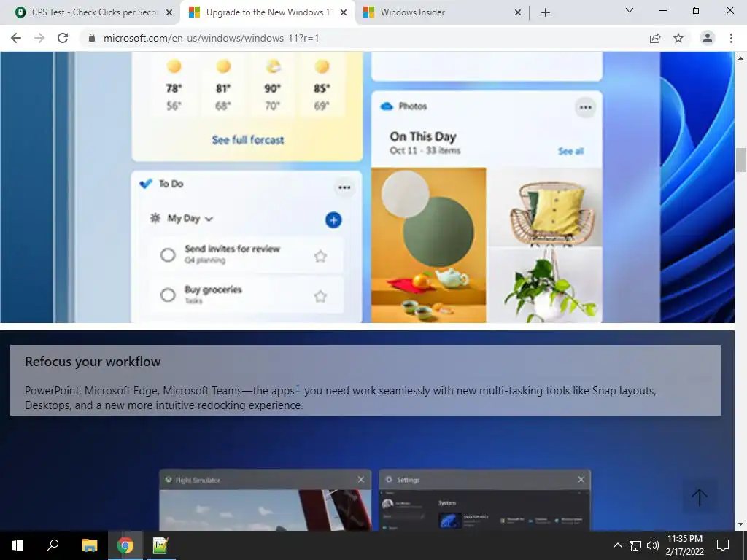Click the browser forward arrow
The height and width of the screenshot is (560, 747).
tap(39, 38)
